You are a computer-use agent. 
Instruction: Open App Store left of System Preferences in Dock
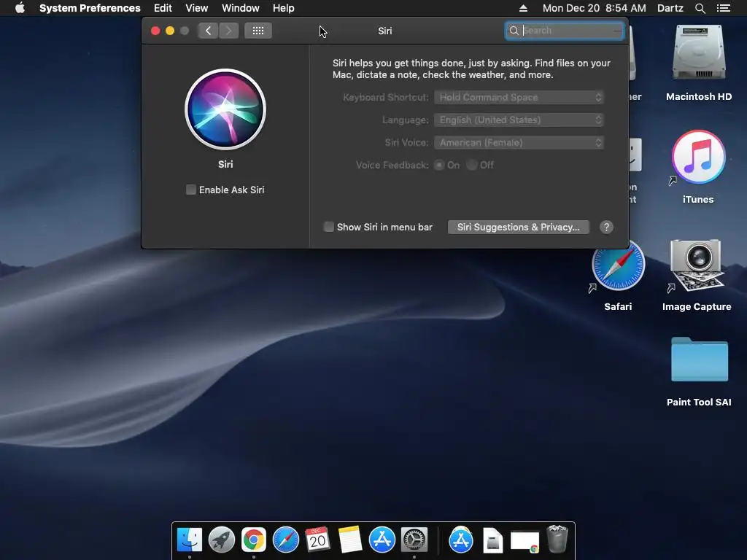tap(382, 540)
